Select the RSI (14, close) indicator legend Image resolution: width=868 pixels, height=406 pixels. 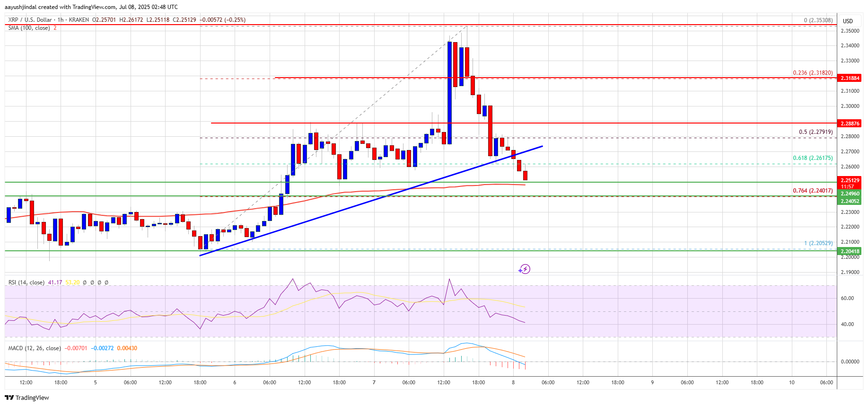[x=26, y=282]
